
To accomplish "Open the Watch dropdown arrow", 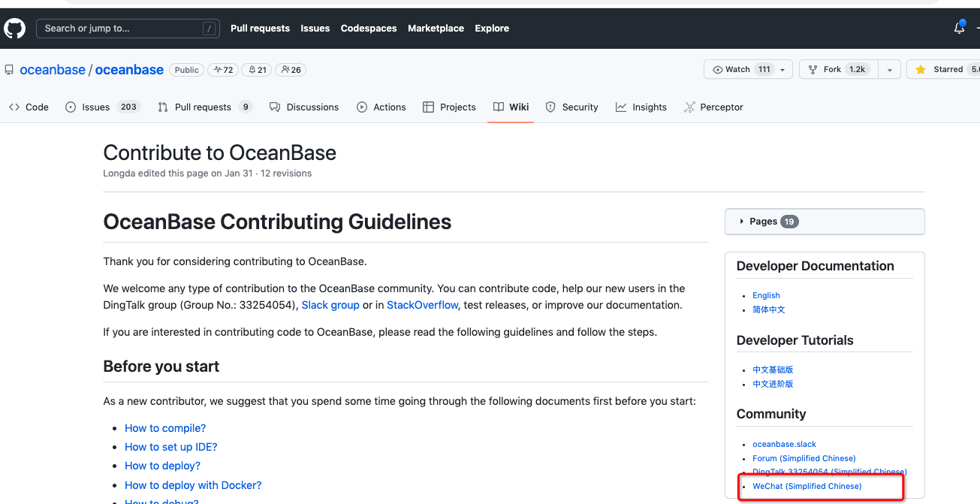I will (782, 70).
